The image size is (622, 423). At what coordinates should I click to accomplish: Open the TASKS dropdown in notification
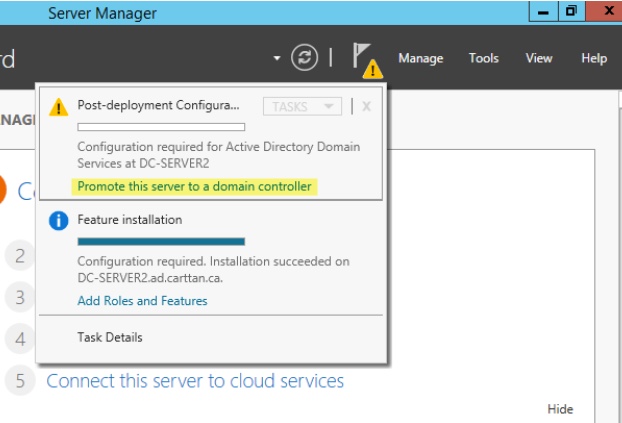coord(302,106)
